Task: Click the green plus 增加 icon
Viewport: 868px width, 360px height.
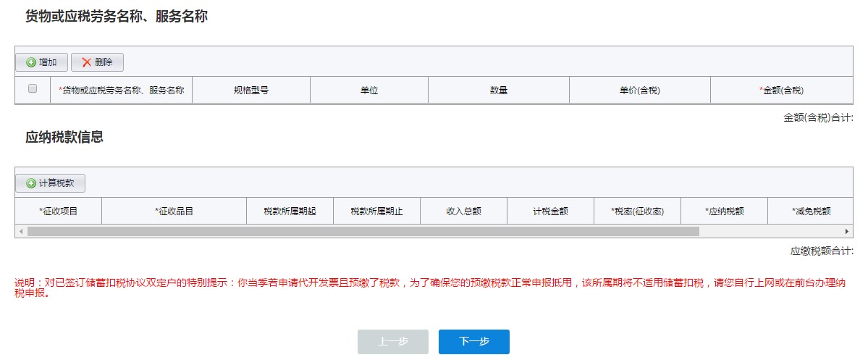Action: [x=31, y=62]
